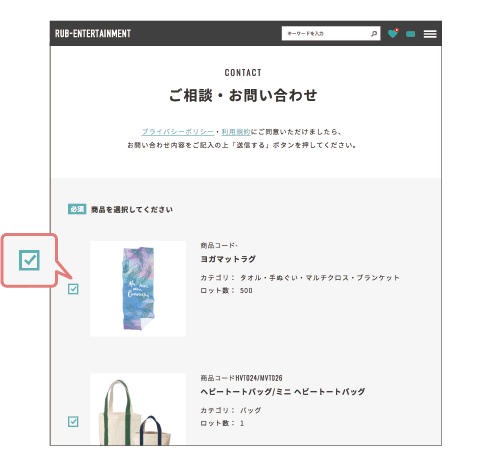The image size is (492, 465).
Task: Go to RUB-ENTERTAINMENT home via logo
Action: pyautogui.click(x=93, y=34)
